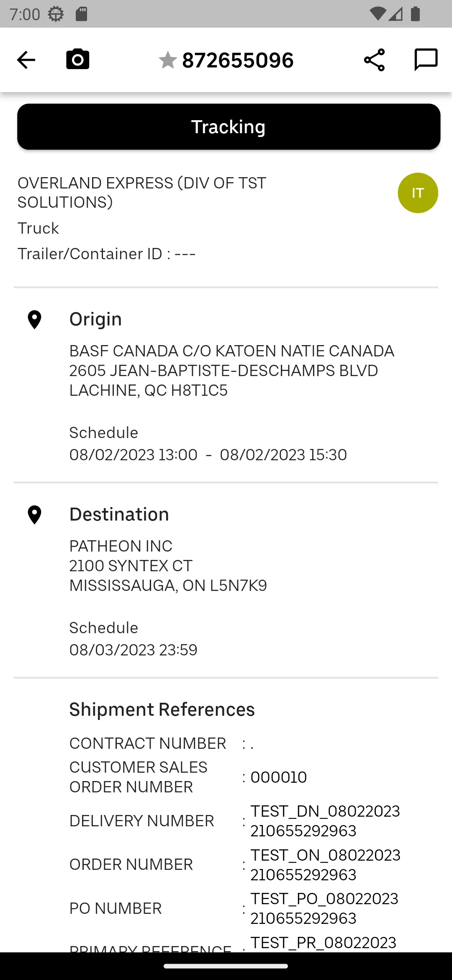Tap the Trailer/Container ID field

[107, 254]
